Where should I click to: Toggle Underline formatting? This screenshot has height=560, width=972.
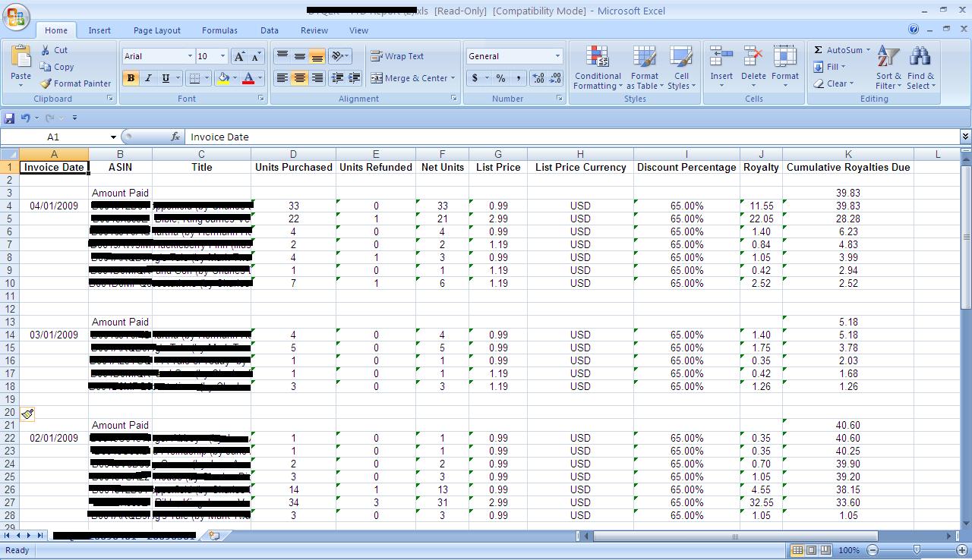coord(165,78)
